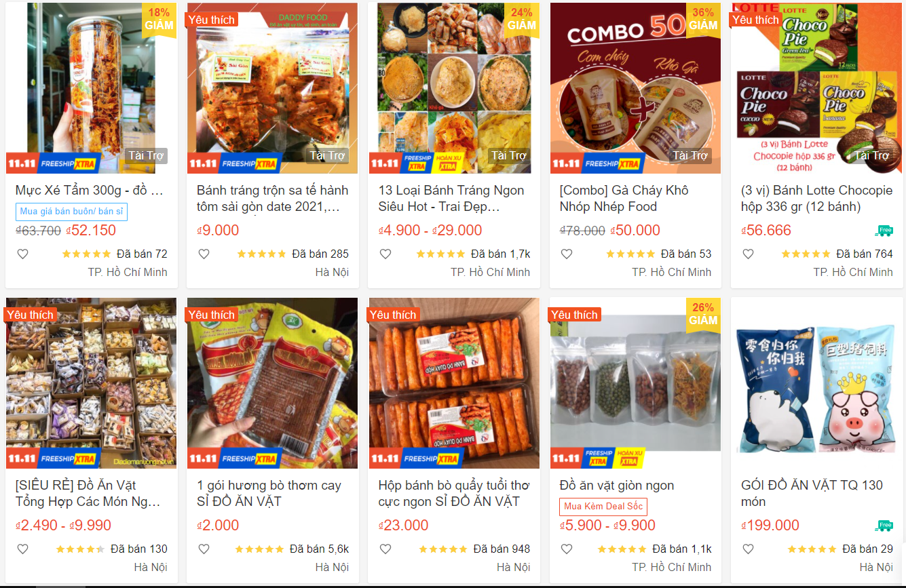This screenshot has width=906, height=588.
Task: Click heart for GÓI ĐỒ ĂN VẶT TQ 130 món
Action: [748, 549]
